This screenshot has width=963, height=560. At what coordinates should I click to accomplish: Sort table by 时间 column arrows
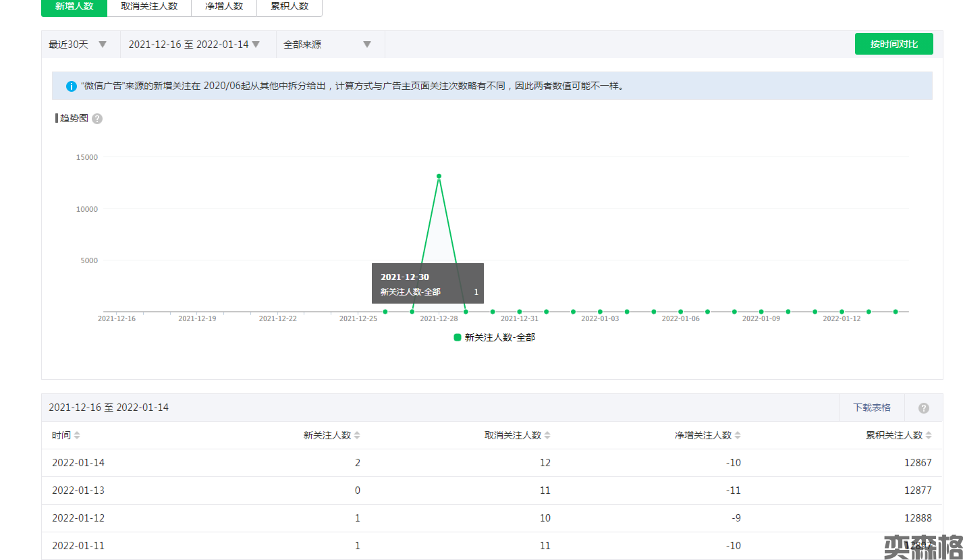click(77, 436)
